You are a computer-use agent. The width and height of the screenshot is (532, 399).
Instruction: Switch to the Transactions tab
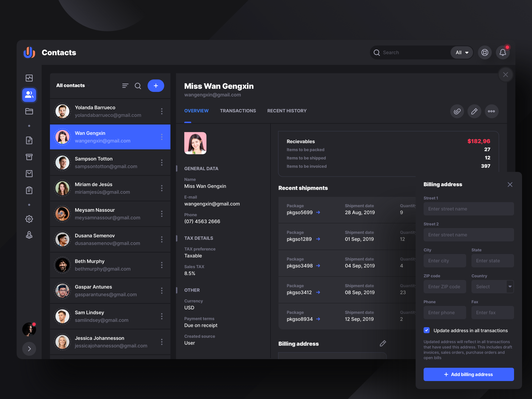(x=238, y=111)
